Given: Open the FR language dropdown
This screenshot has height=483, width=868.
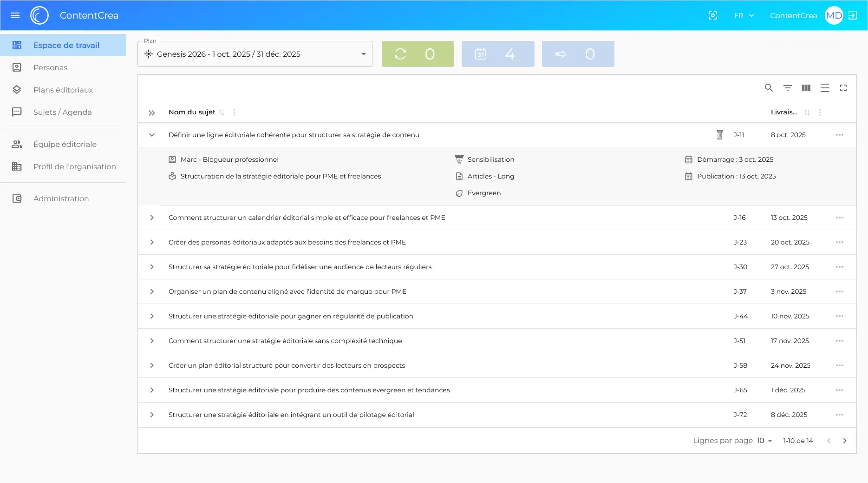Looking at the screenshot, I should pyautogui.click(x=744, y=15).
